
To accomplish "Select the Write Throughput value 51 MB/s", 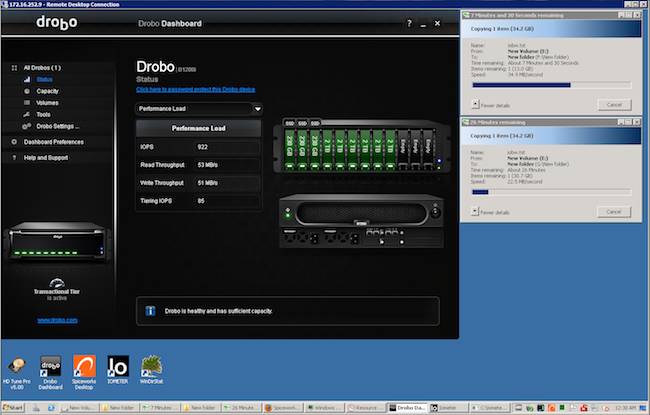I will (207, 182).
